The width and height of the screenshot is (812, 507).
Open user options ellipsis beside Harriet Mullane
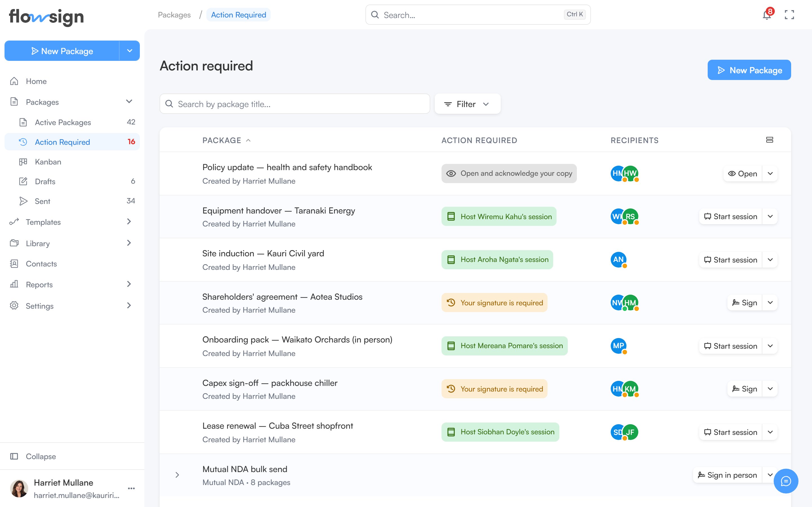point(131,488)
